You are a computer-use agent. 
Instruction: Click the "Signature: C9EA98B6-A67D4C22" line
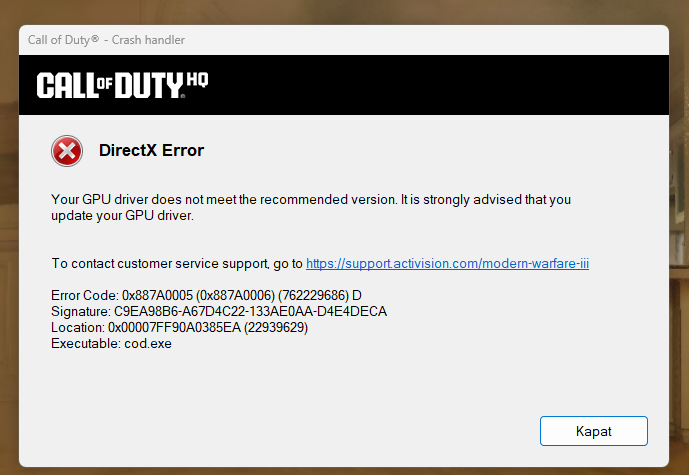(x=219, y=312)
